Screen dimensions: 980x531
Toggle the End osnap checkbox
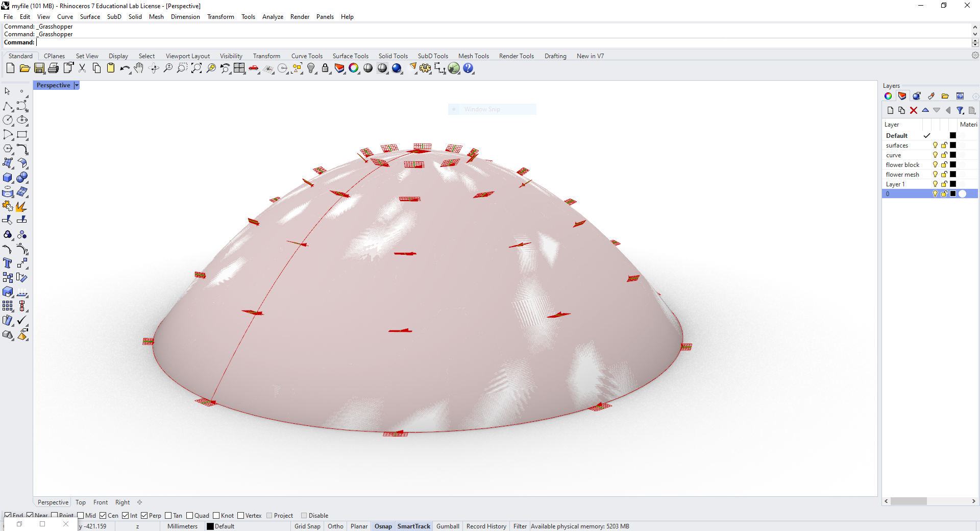click(8, 516)
